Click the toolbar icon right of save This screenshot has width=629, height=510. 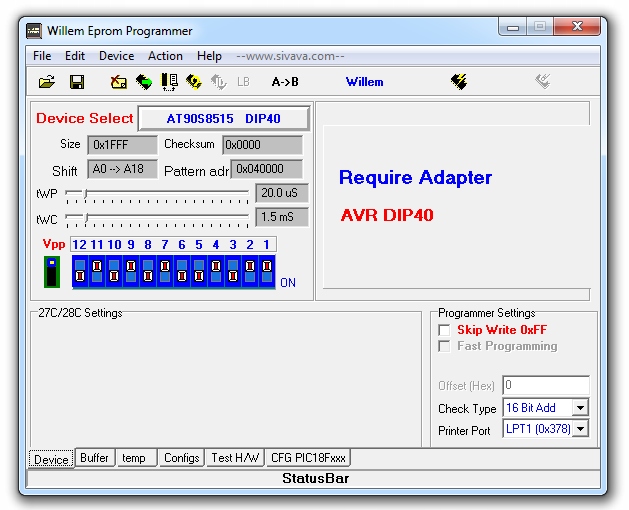point(118,82)
